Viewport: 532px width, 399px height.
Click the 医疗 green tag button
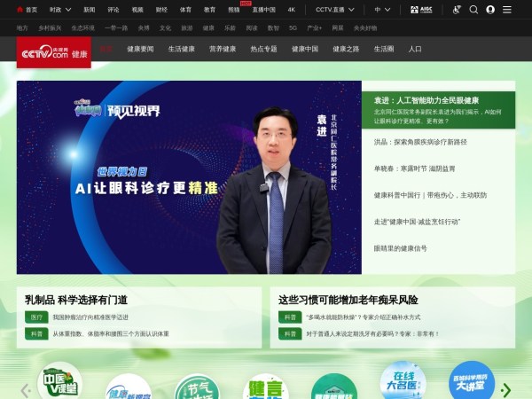click(36, 317)
